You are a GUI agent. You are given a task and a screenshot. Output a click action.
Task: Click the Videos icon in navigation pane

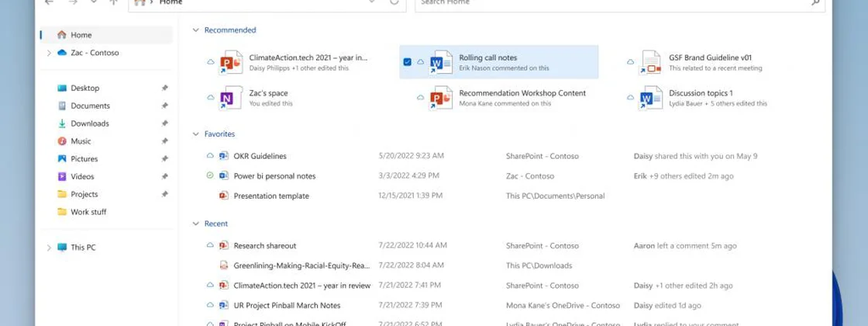point(62,177)
